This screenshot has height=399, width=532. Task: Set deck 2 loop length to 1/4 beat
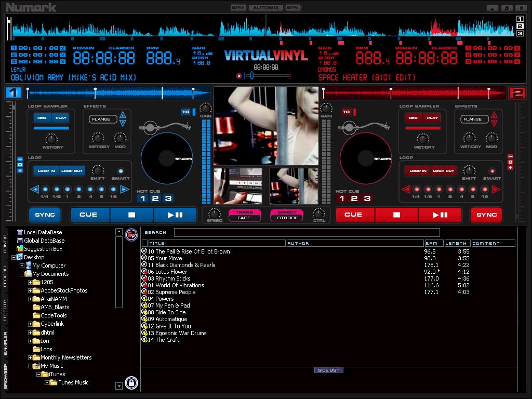[x=417, y=189]
